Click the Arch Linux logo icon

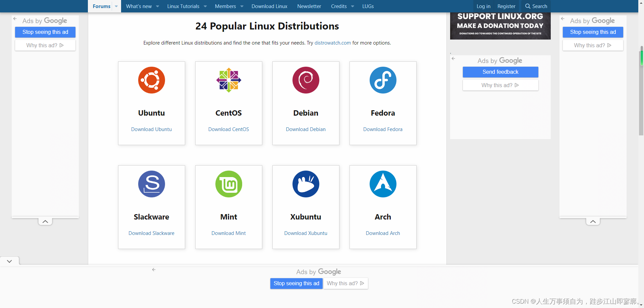click(383, 184)
